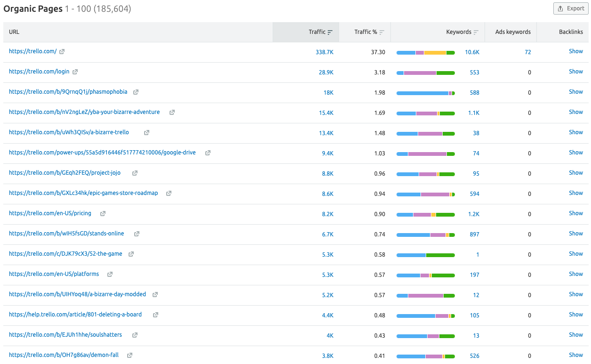This screenshot has height=364, width=591.
Task: Open the yba-your-bizarre-adventure URL
Action: tap(84, 112)
